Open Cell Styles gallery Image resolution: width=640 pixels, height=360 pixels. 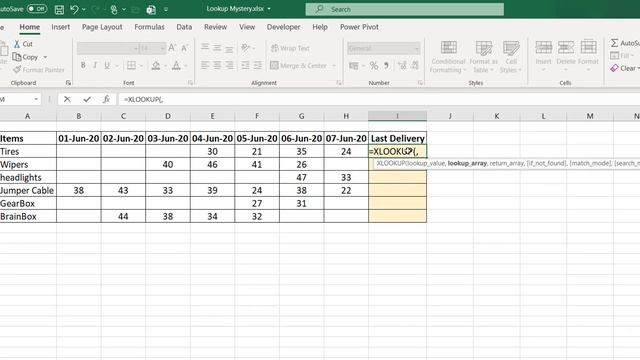511,57
